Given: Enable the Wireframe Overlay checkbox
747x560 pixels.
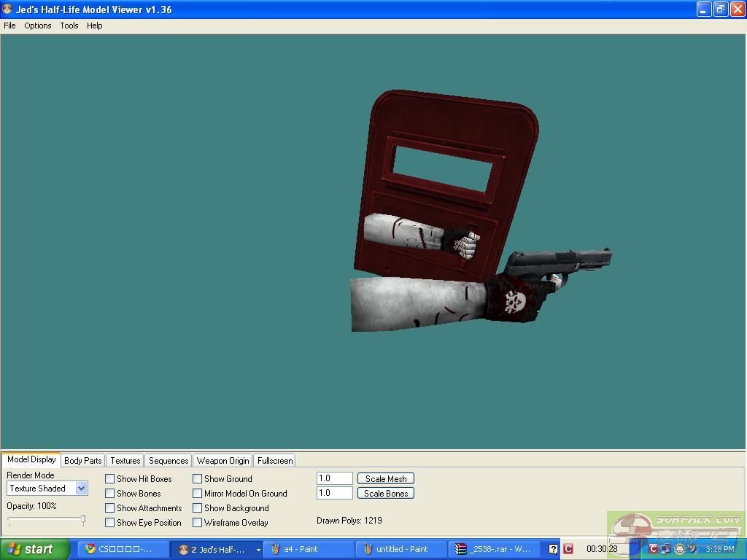Looking at the screenshot, I should coord(198,523).
